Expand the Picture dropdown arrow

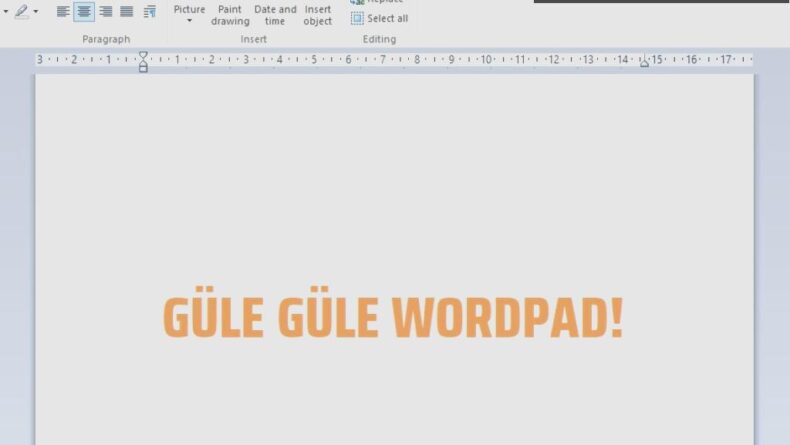pyautogui.click(x=189, y=21)
